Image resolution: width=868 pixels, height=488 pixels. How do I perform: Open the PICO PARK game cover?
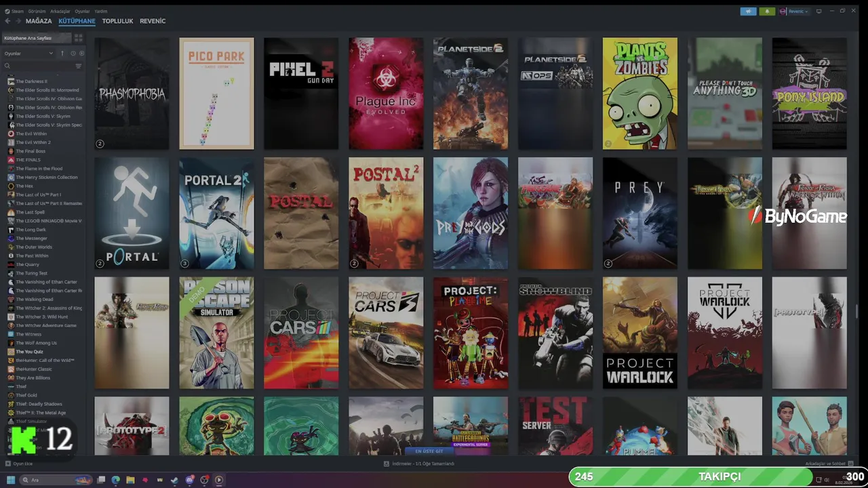pyautogui.click(x=216, y=94)
